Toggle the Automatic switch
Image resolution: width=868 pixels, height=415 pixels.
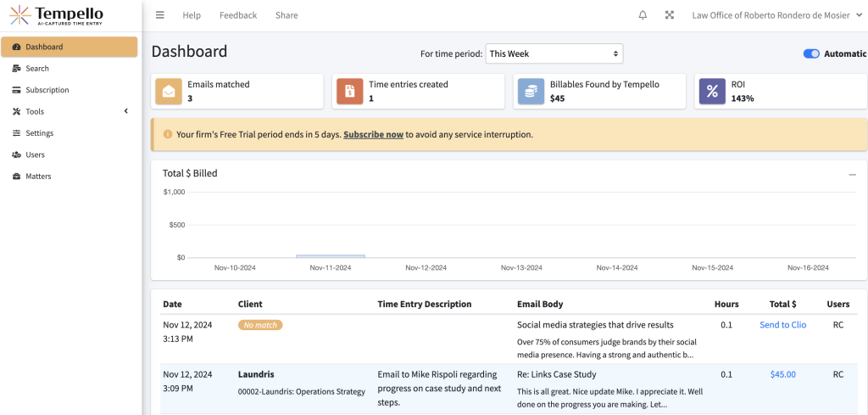pos(811,54)
